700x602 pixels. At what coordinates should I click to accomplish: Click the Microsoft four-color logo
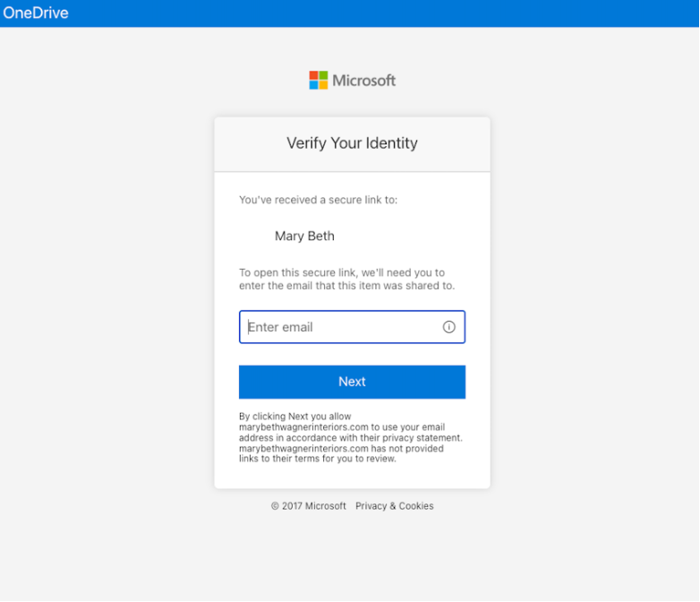[x=319, y=81]
